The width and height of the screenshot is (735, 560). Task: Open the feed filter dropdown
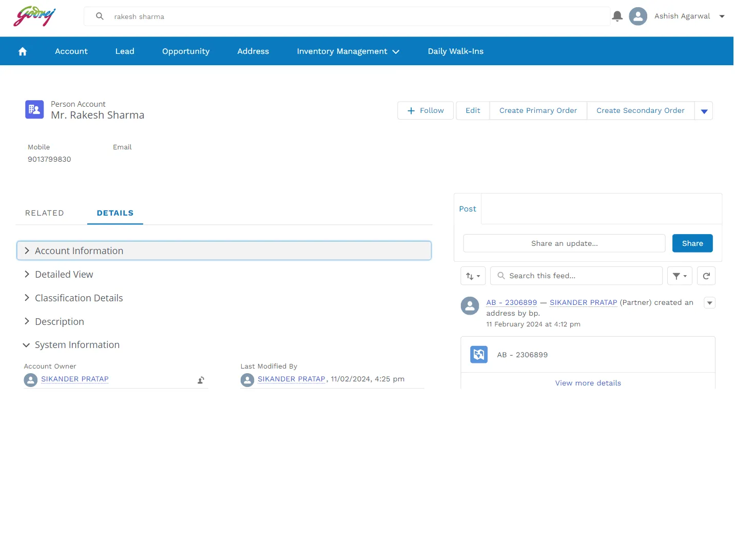pyautogui.click(x=680, y=276)
